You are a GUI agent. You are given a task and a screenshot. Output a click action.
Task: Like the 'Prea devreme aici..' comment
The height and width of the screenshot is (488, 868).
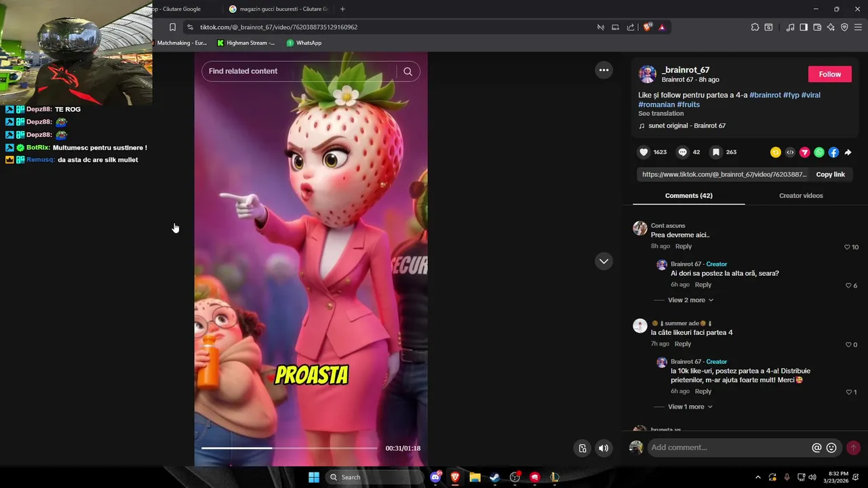tap(847, 247)
